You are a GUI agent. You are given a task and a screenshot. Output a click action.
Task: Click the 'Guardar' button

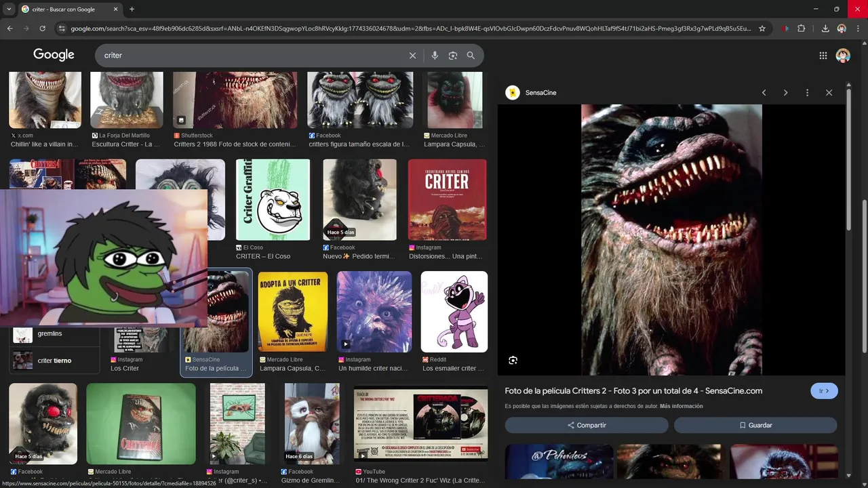pos(755,425)
